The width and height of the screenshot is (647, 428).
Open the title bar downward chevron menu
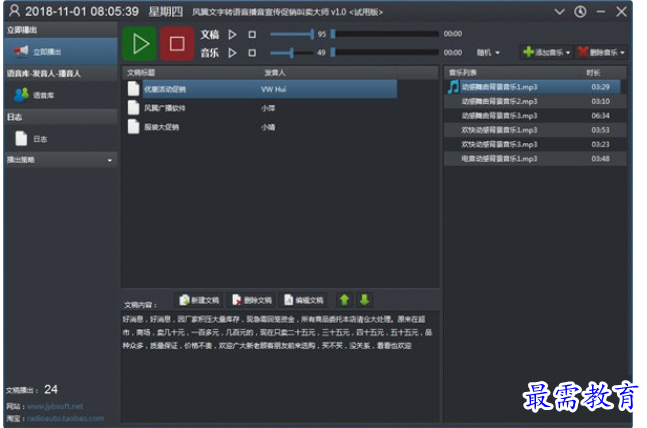pos(559,11)
